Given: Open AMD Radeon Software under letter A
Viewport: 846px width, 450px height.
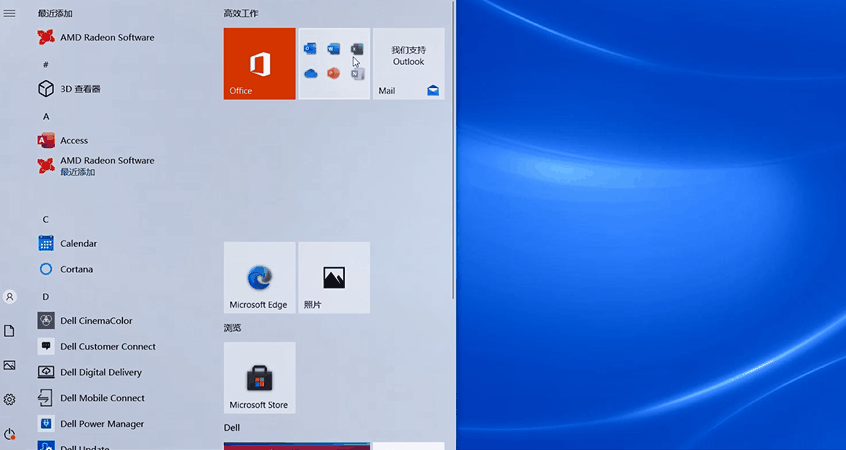Looking at the screenshot, I should tap(97, 166).
